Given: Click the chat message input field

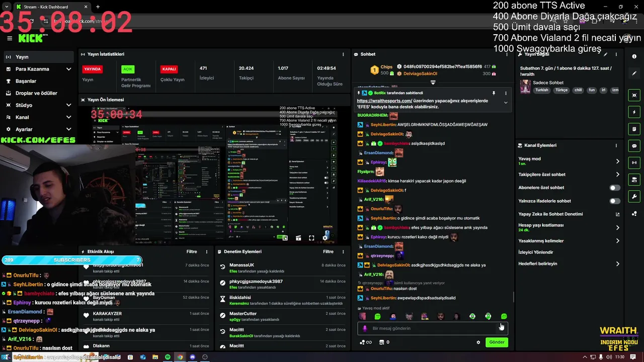Looking at the screenshot, I should 433,328.
